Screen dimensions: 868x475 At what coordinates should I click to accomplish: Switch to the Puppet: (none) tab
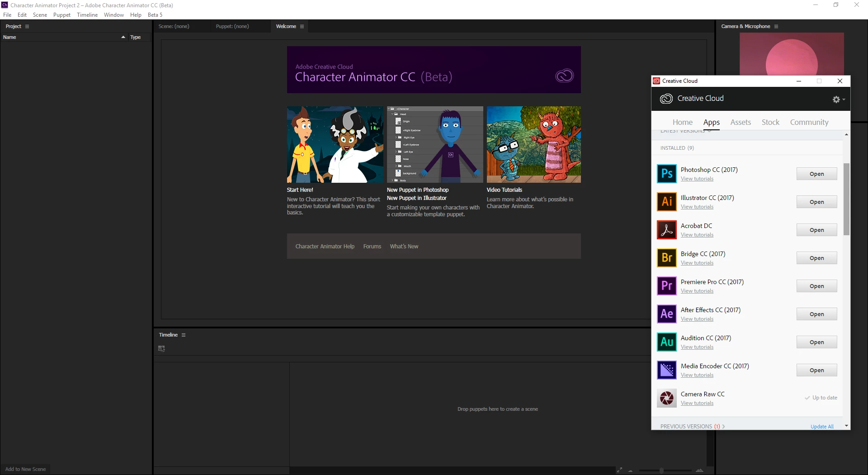[x=232, y=26]
